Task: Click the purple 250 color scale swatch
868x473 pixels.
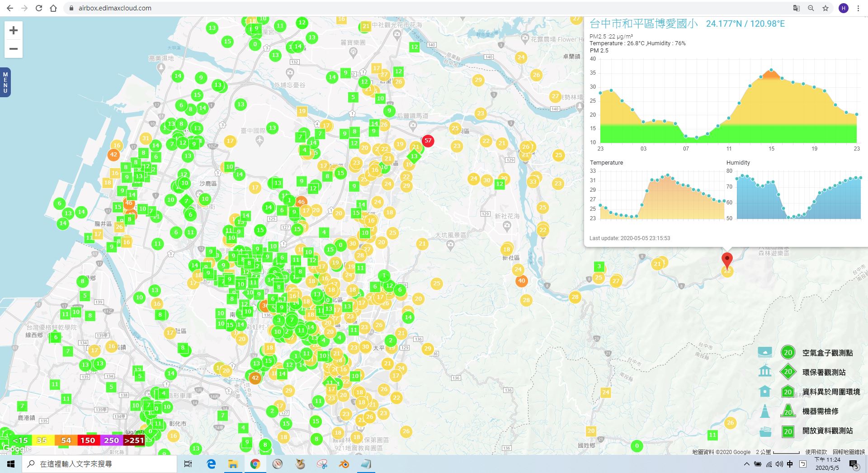Action: (111, 440)
